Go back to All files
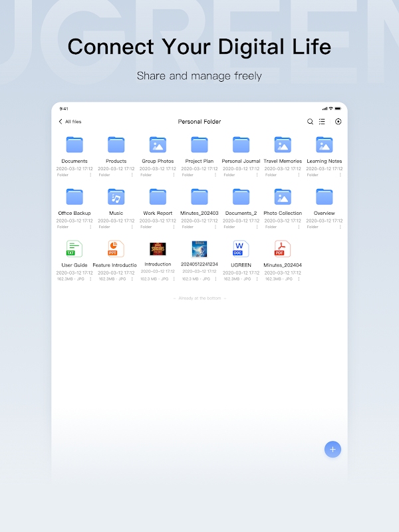The height and width of the screenshot is (532, 399). click(x=70, y=122)
